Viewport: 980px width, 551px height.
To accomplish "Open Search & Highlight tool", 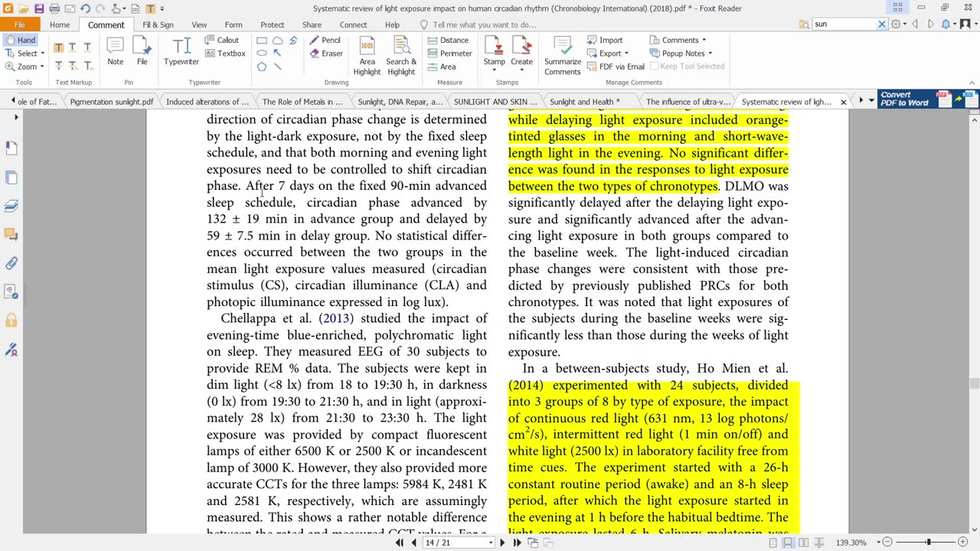I will (x=401, y=56).
